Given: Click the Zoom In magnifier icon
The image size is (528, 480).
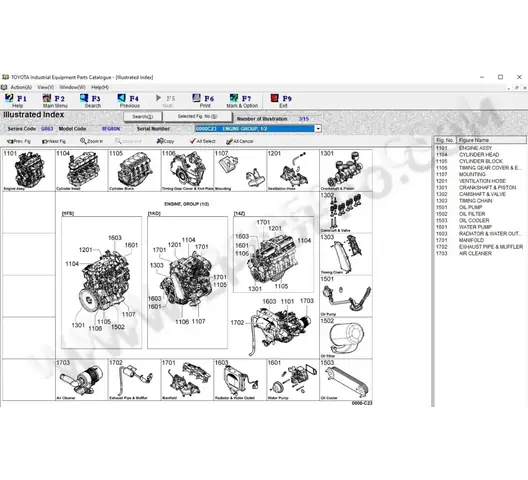Looking at the screenshot, I should tap(91, 141).
